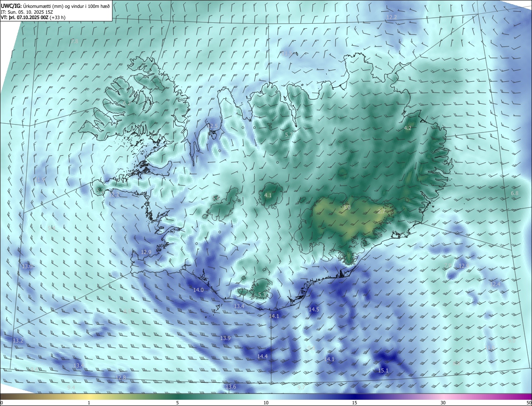Image resolution: width=532 pixels, height=406 pixels.
Task: Click the 14.4 value label over the sea
Action: click(x=262, y=357)
